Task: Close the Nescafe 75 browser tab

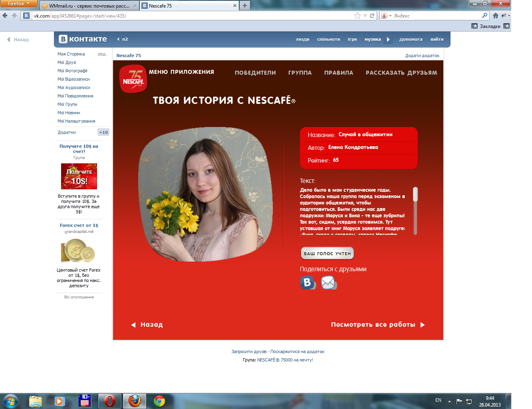Action: 234,6
